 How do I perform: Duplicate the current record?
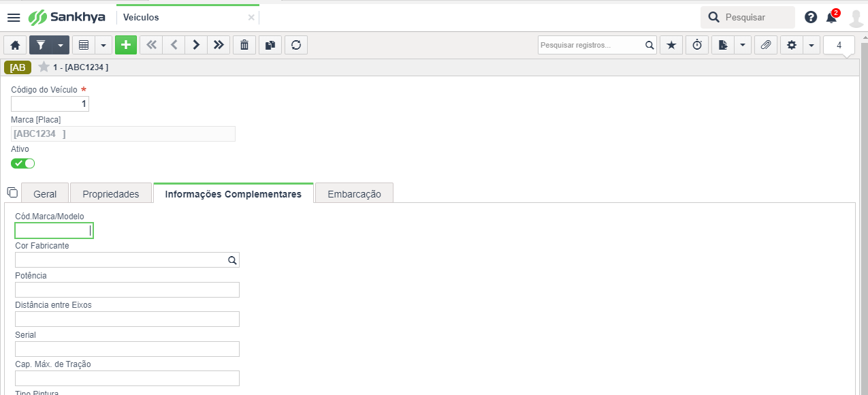[x=270, y=45]
